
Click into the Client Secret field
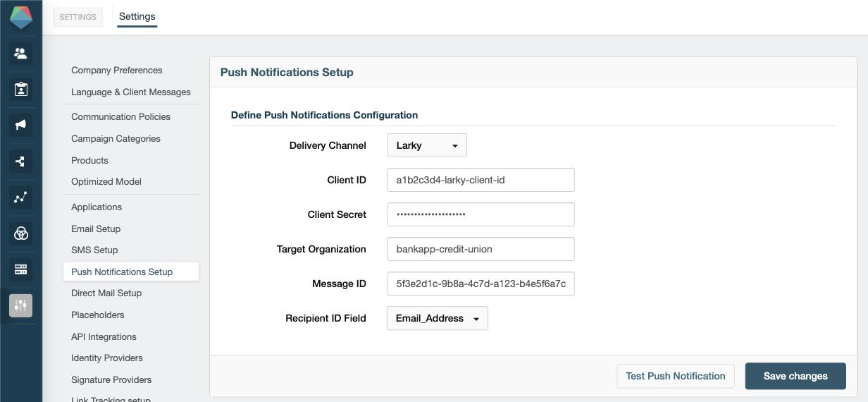481,214
